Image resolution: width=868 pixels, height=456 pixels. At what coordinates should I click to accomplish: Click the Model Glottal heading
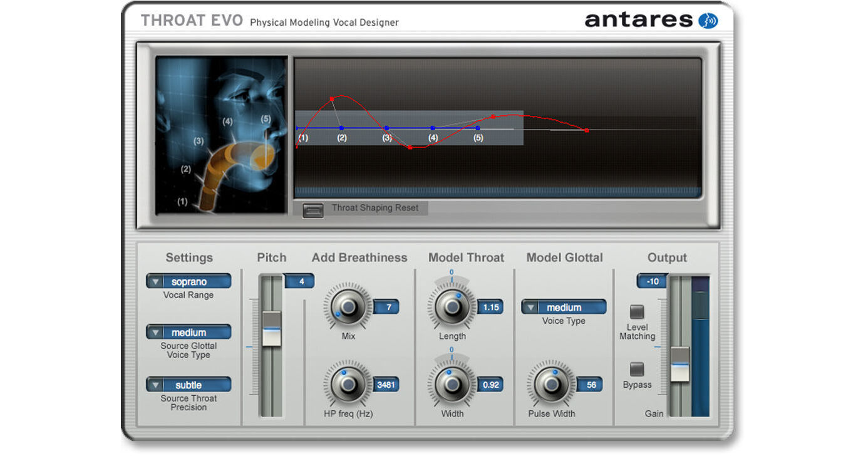[564, 257]
